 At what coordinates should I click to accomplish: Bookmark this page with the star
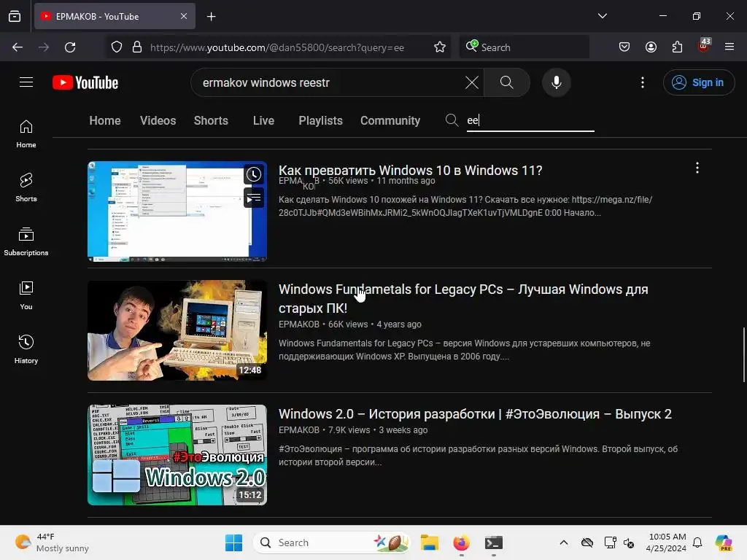[440, 47]
